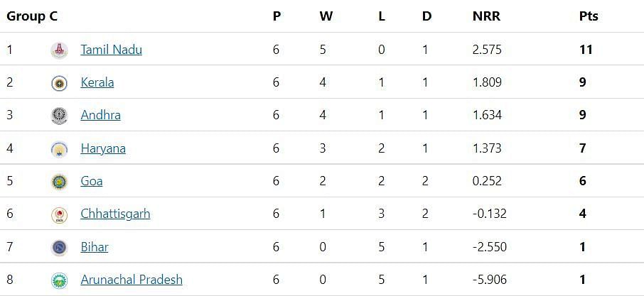The height and width of the screenshot is (296, 644).
Task: Open the Goa team link
Action: click(92, 181)
